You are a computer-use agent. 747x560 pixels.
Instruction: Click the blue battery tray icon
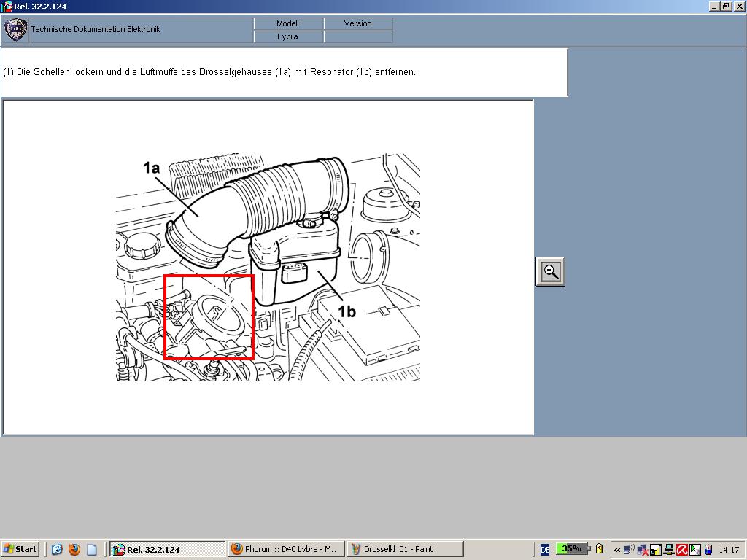tap(708, 550)
